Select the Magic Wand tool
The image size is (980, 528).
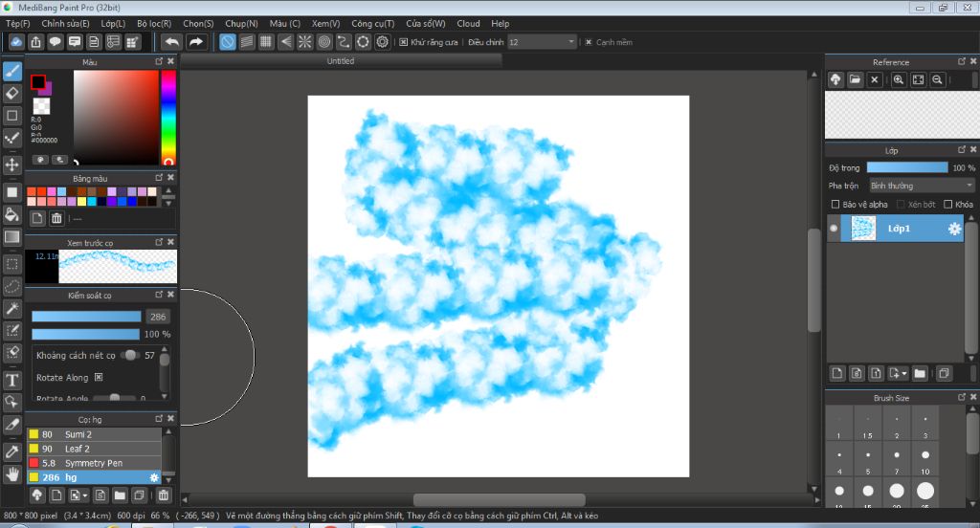(x=12, y=308)
